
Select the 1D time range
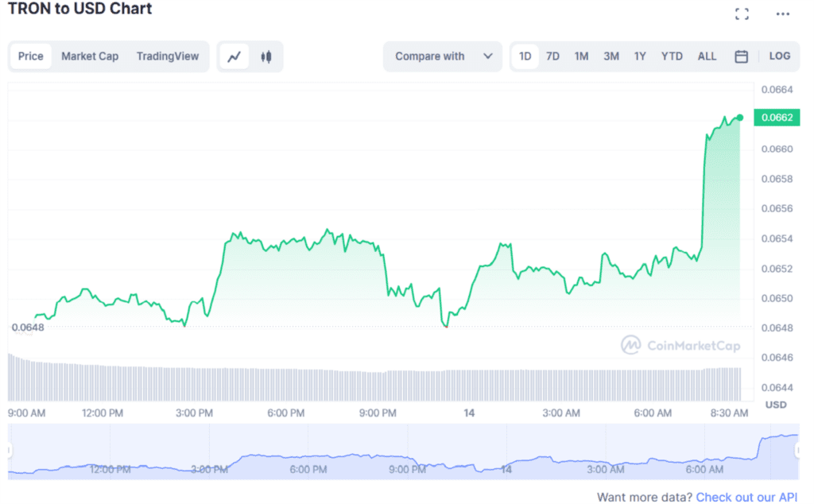525,56
